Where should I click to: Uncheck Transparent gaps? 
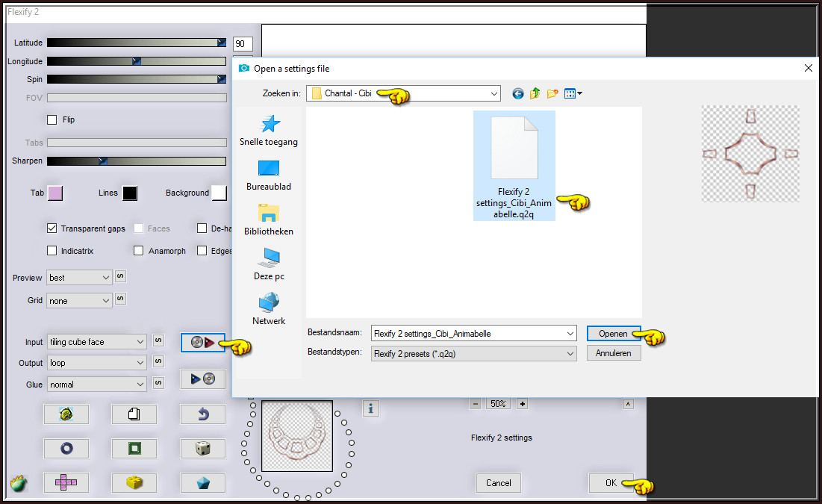52,228
